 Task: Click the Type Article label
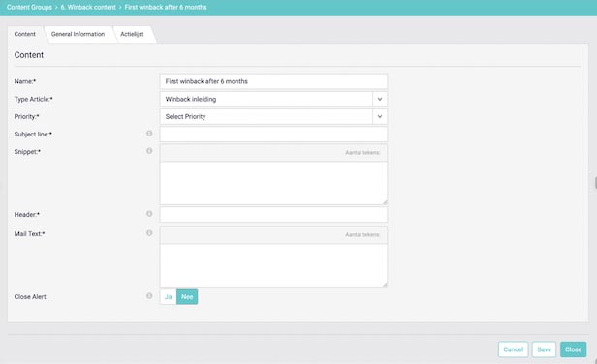coord(34,100)
